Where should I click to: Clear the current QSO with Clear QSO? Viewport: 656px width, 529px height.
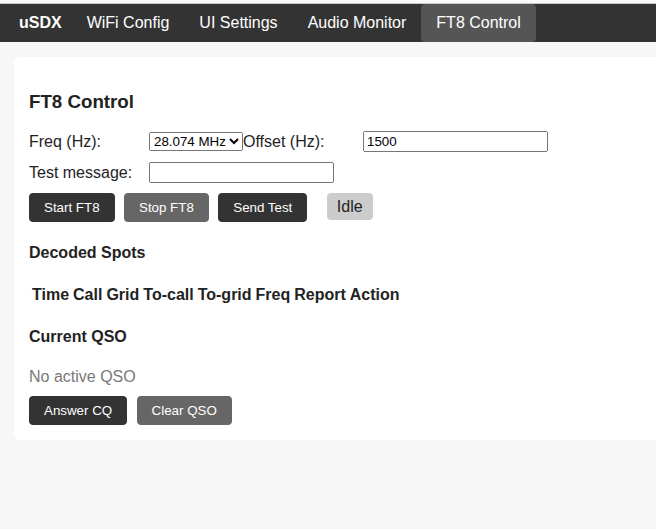point(184,411)
